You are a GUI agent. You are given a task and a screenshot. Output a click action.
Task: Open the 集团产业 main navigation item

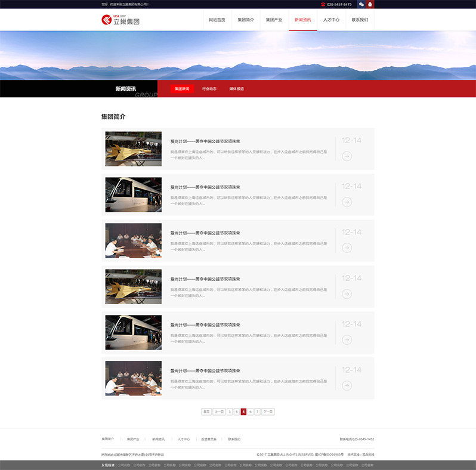tap(274, 20)
